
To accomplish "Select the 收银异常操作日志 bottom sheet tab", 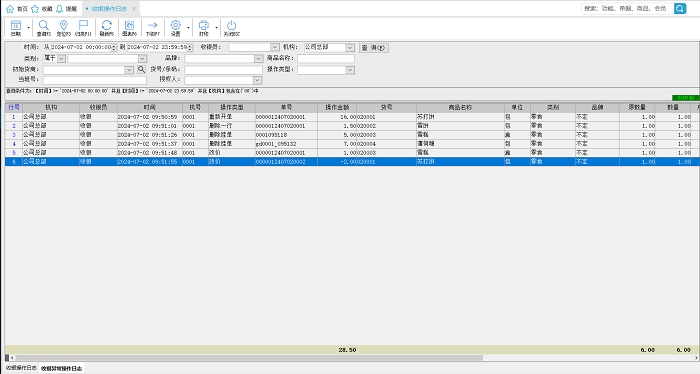I will (62, 368).
